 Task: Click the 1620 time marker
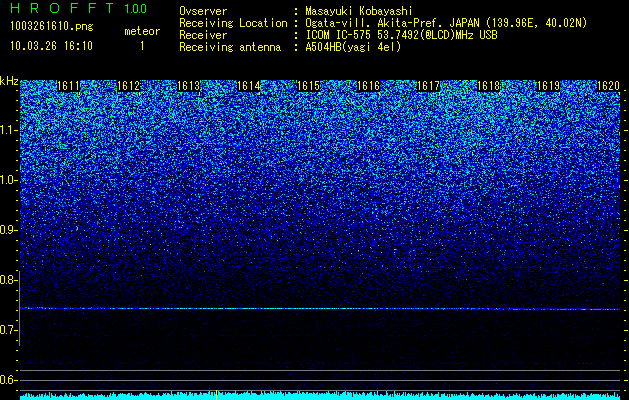tap(608, 86)
